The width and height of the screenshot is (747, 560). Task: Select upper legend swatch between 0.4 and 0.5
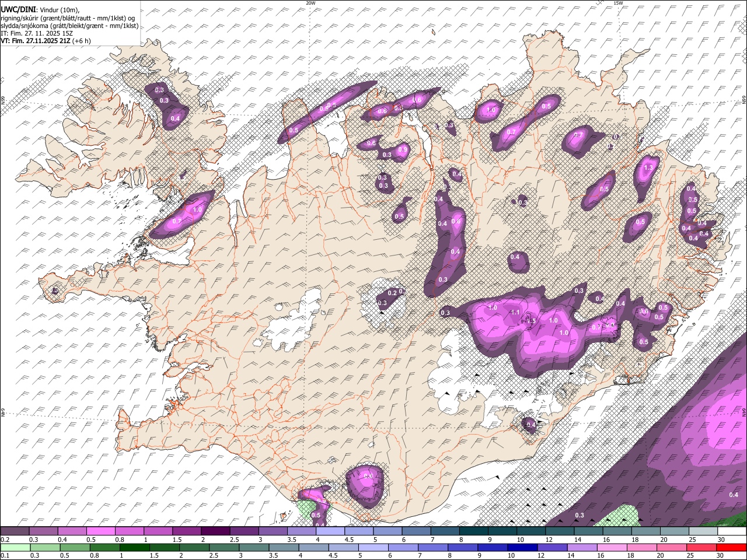click(x=72, y=531)
